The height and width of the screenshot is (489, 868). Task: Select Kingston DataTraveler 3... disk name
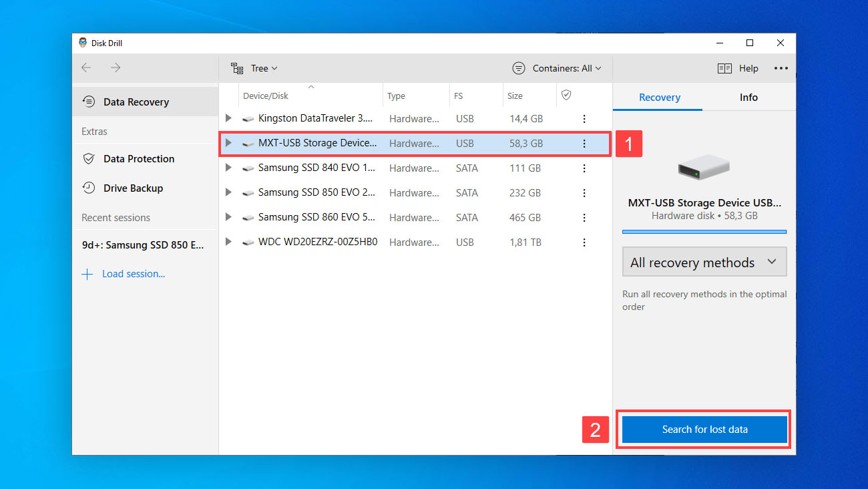[x=316, y=118]
